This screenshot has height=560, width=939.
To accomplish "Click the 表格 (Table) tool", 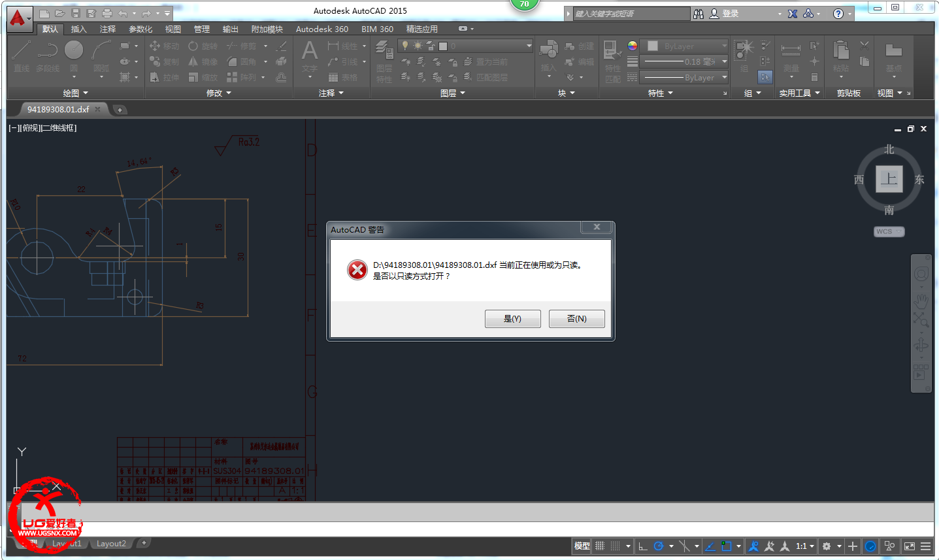I will [x=343, y=77].
